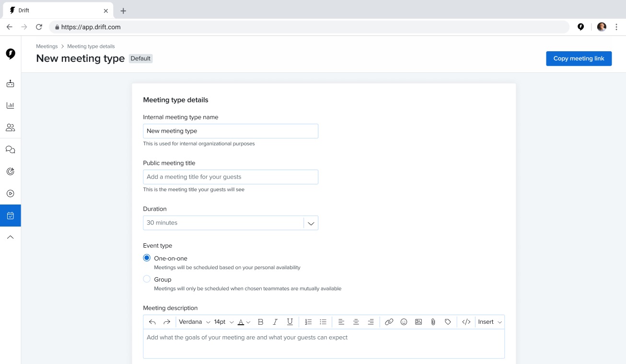The width and height of the screenshot is (626, 364).
Task: Toggle underline formatting in the editor
Action: point(290,322)
